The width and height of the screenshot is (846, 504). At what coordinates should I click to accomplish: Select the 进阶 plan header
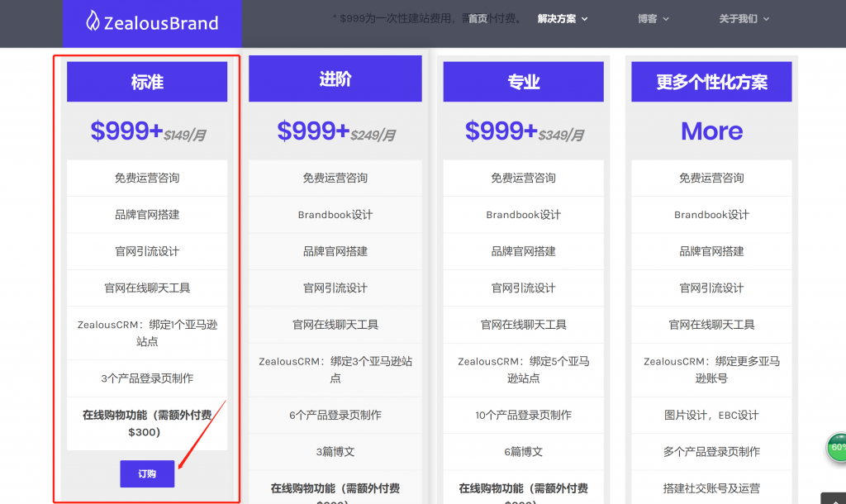coord(335,79)
